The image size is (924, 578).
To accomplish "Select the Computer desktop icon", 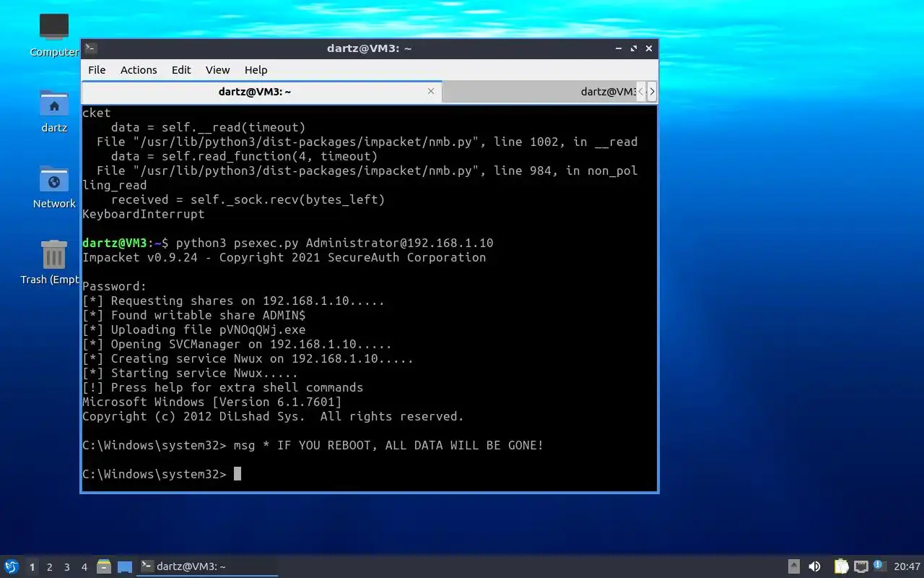I will [54, 35].
